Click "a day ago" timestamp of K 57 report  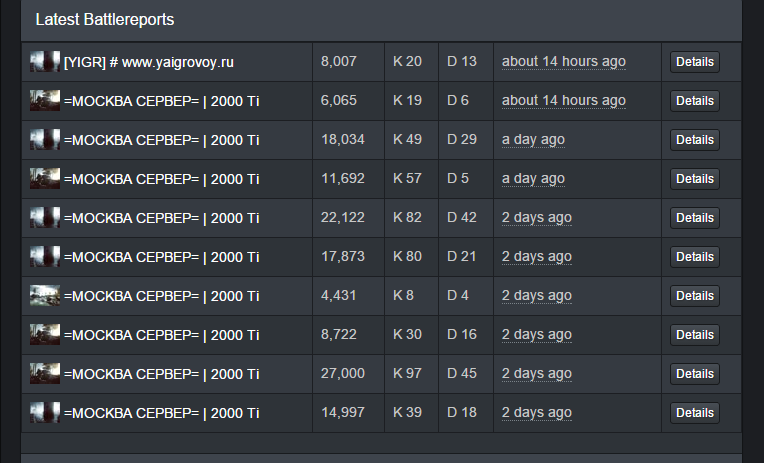[533, 179]
